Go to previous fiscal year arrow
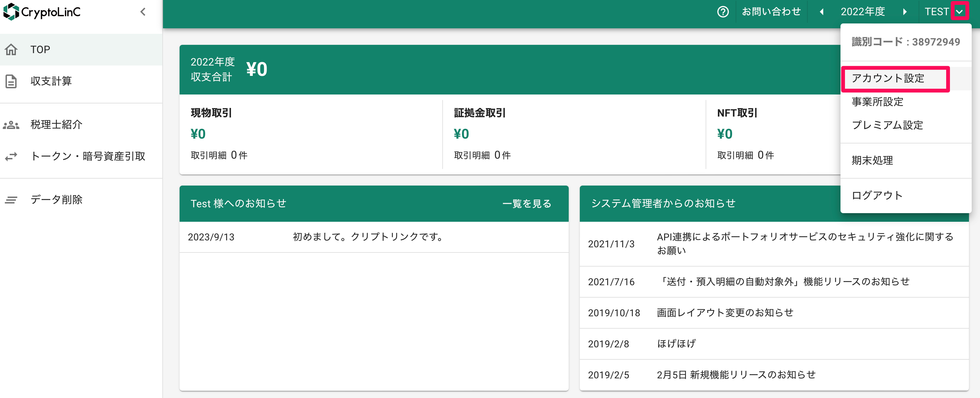Screen dimensions: 980x398 click(822, 12)
